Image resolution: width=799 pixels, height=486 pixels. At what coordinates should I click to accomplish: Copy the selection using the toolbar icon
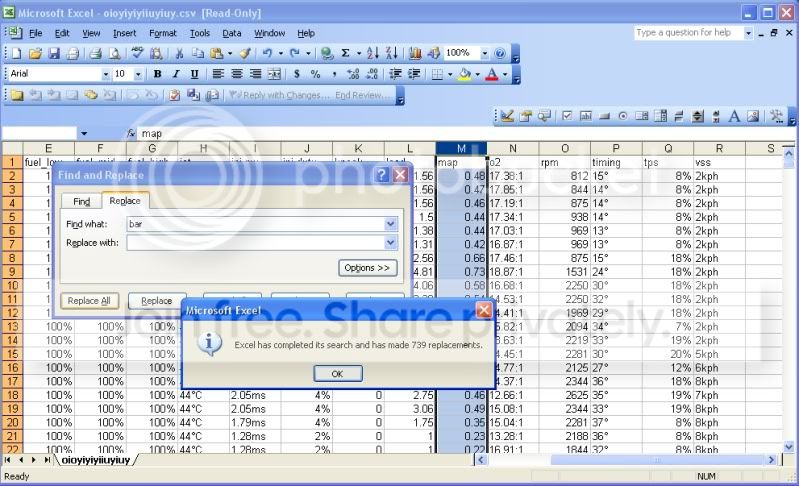(x=198, y=53)
